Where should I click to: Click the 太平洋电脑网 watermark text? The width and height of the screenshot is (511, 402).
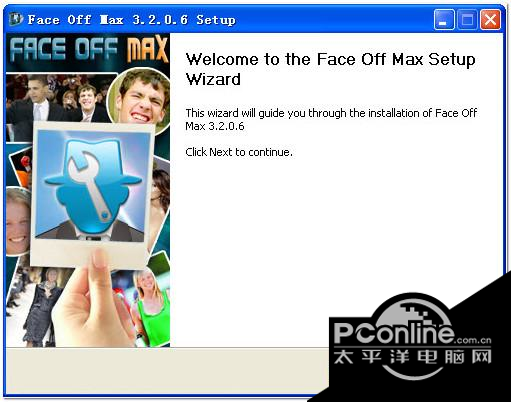413,357
